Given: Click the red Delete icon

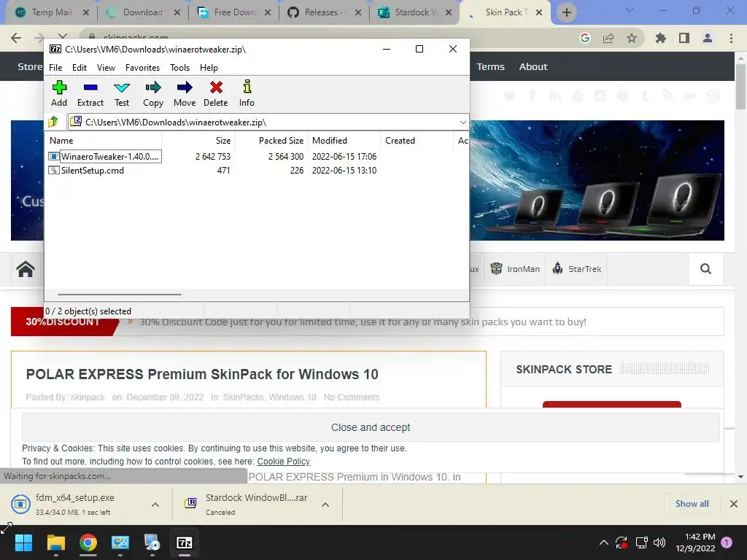Looking at the screenshot, I should (216, 93).
